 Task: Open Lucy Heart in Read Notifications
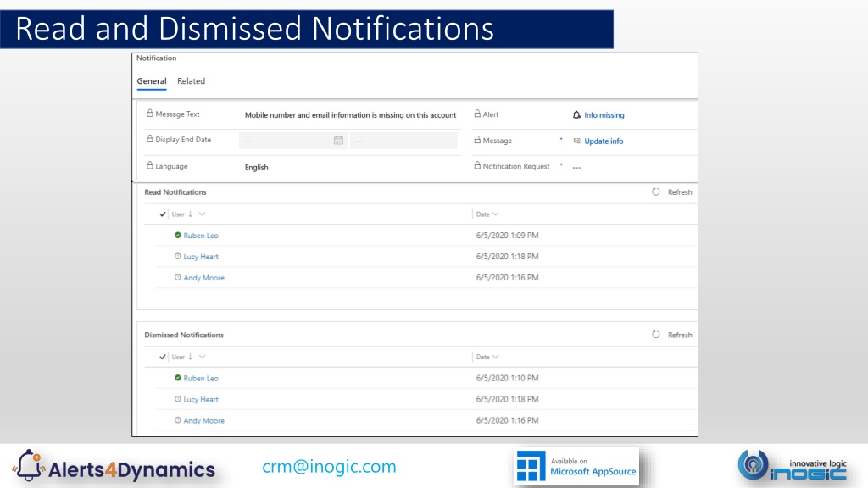click(201, 257)
